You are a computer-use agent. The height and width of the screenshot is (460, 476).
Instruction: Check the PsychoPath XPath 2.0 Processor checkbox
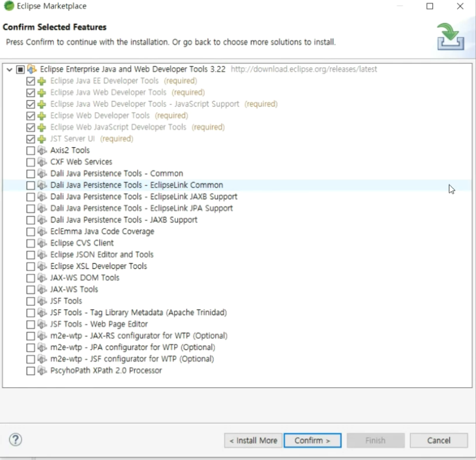pyautogui.click(x=31, y=371)
